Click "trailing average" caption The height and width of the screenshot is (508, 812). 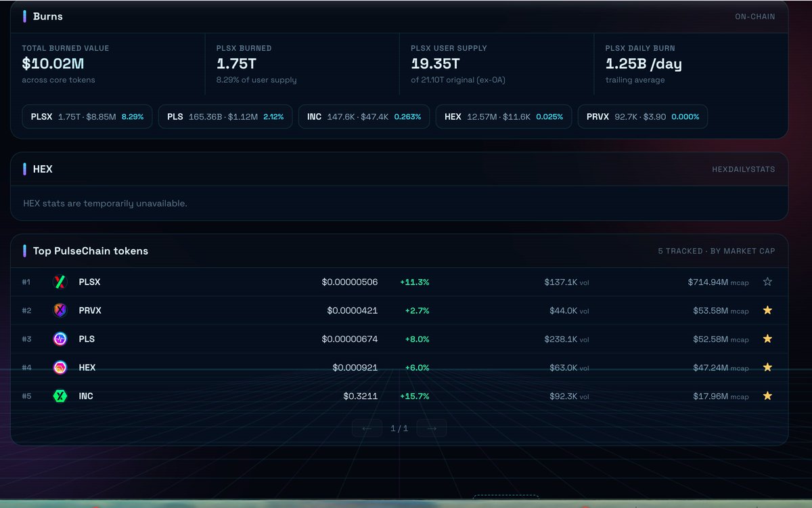[635, 80]
